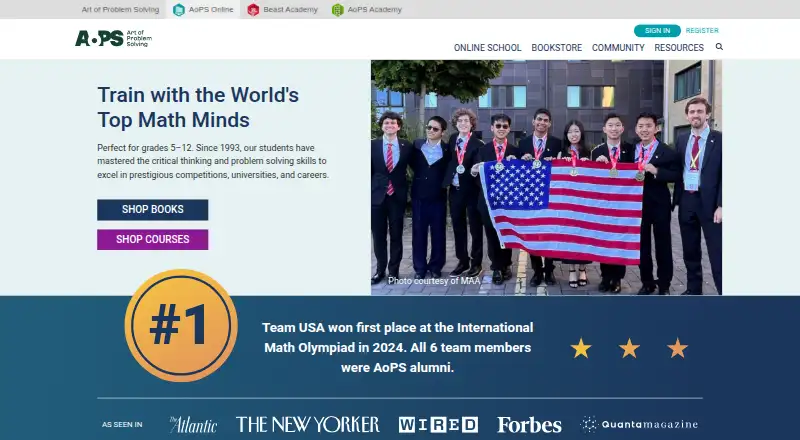
Task: Click the Forbes logo
Action: [530, 425]
